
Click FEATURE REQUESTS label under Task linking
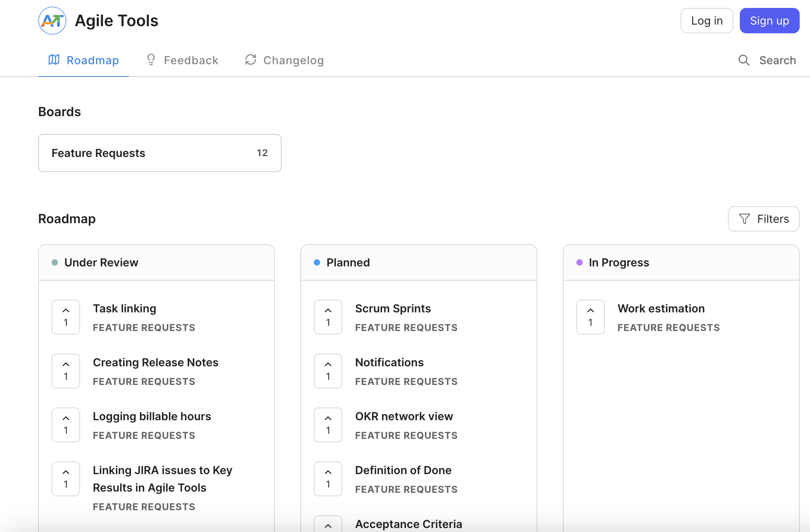[144, 327]
